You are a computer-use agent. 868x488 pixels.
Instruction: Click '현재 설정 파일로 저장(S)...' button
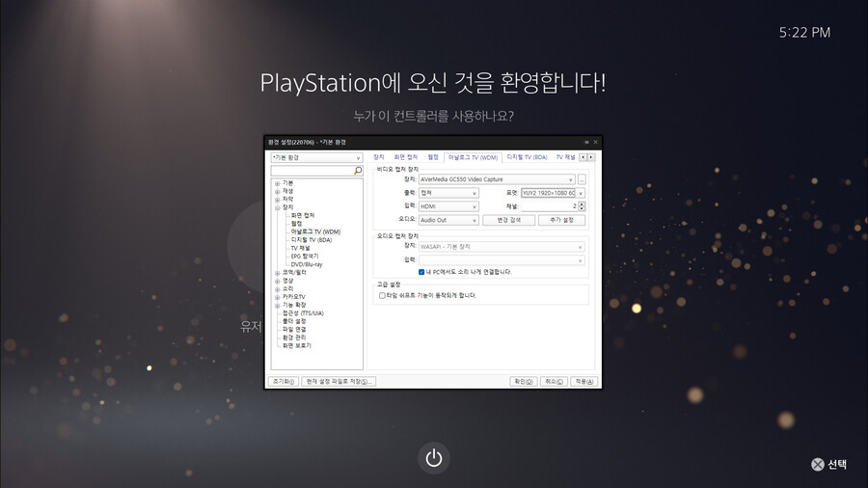point(339,381)
